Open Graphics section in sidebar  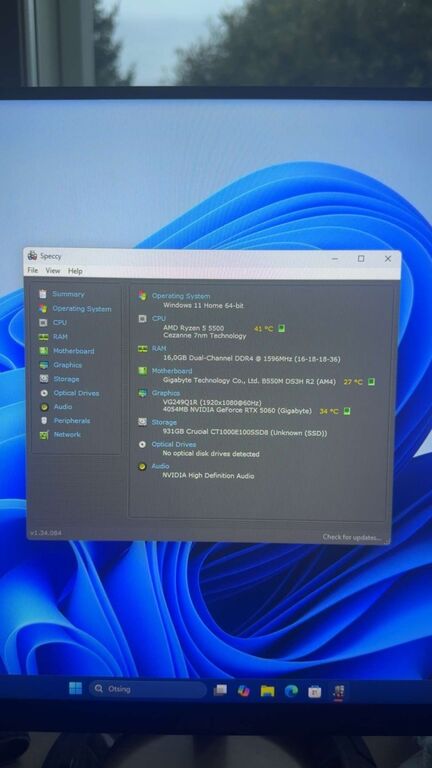[x=68, y=365]
